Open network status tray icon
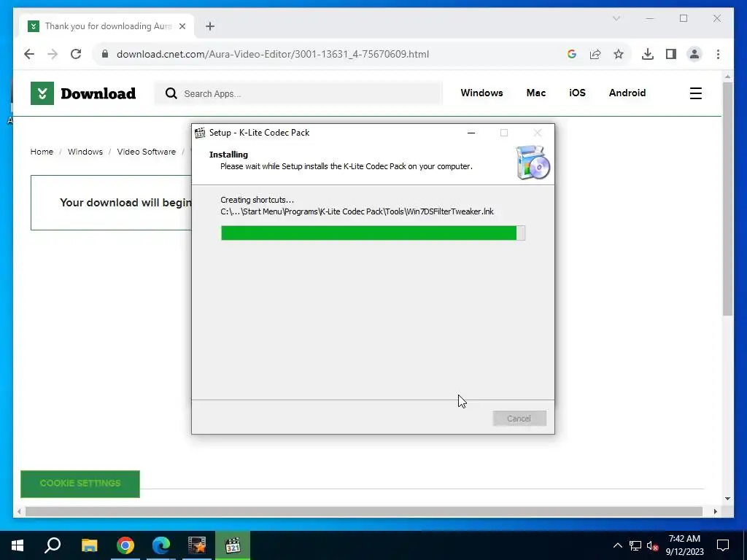The image size is (747, 560). pos(635,545)
